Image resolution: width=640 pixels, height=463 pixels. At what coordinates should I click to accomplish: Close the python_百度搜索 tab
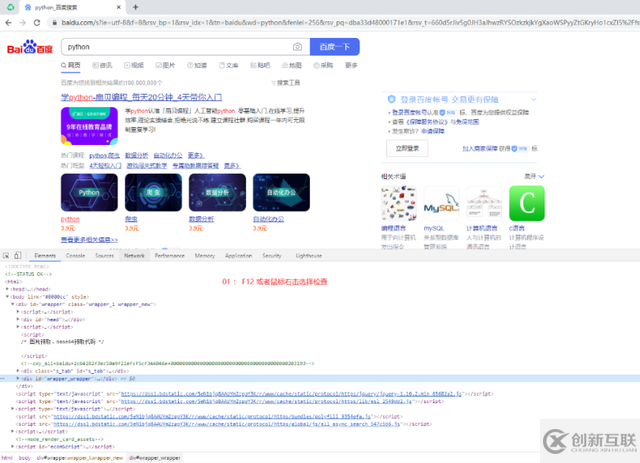(119, 7)
